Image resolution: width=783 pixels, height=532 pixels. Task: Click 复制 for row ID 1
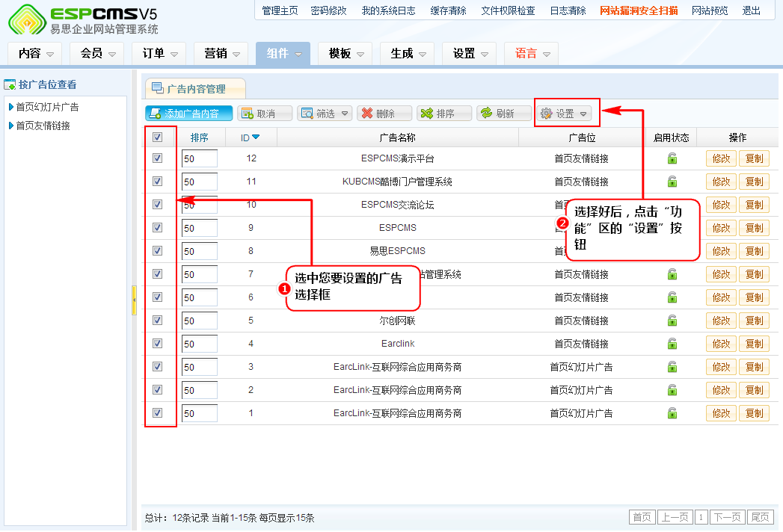point(754,413)
